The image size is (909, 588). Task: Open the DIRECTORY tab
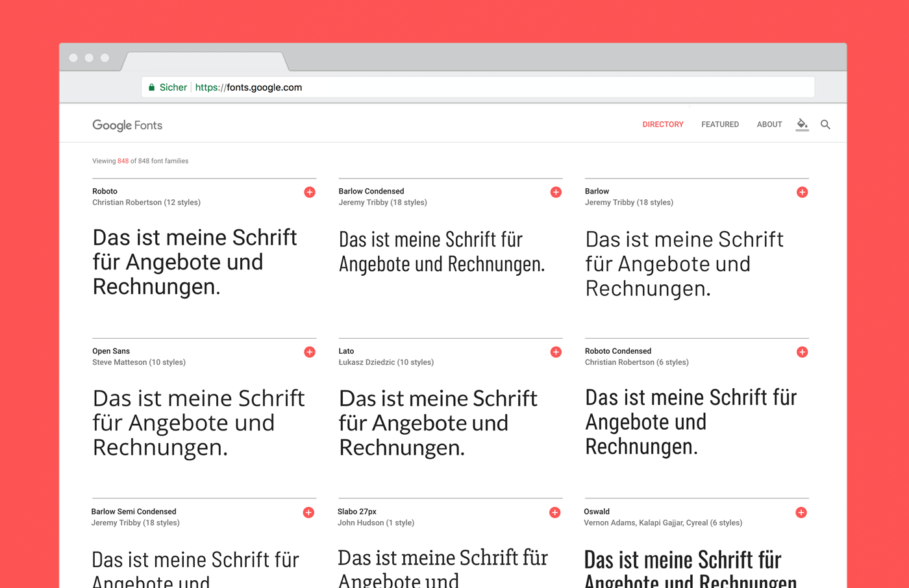(663, 125)
